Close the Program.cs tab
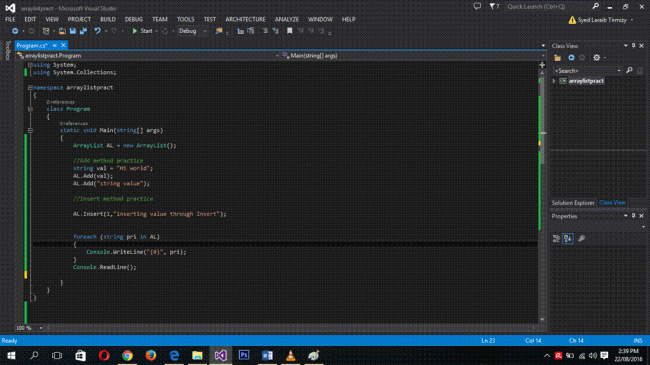 coord(63,46)
